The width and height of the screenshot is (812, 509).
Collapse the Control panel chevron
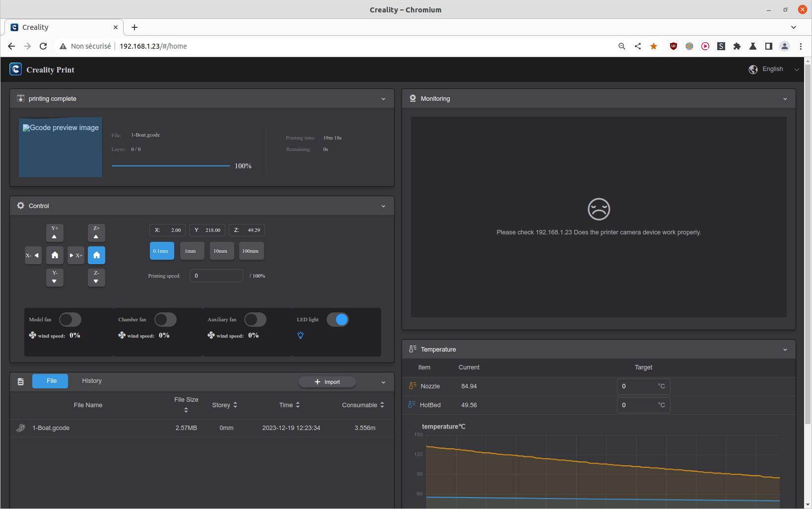pos(383,206)
